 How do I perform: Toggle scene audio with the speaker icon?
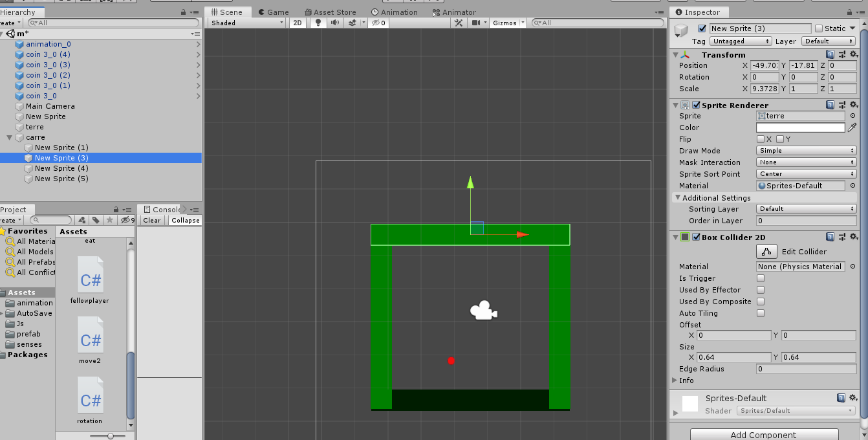tap(334, 23)
